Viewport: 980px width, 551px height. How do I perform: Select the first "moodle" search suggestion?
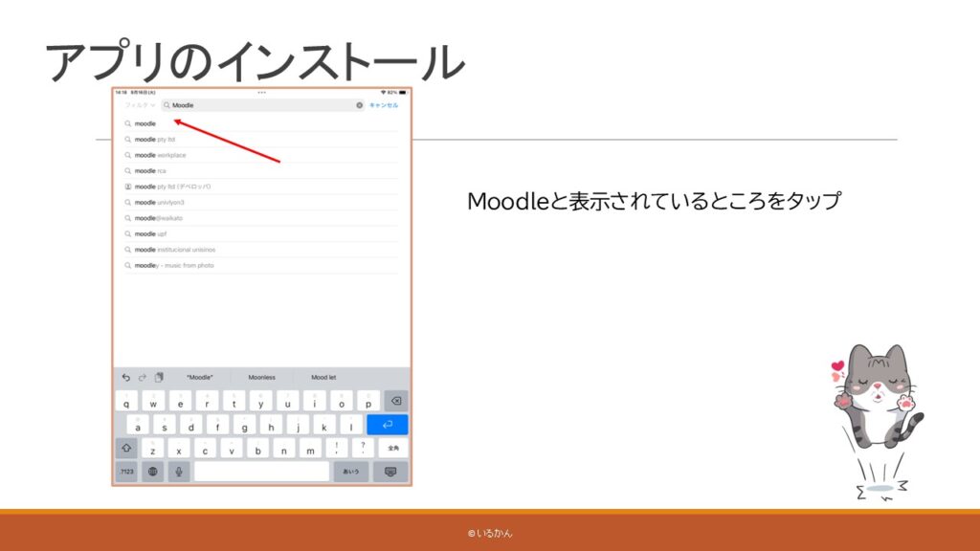click(145, 123)
